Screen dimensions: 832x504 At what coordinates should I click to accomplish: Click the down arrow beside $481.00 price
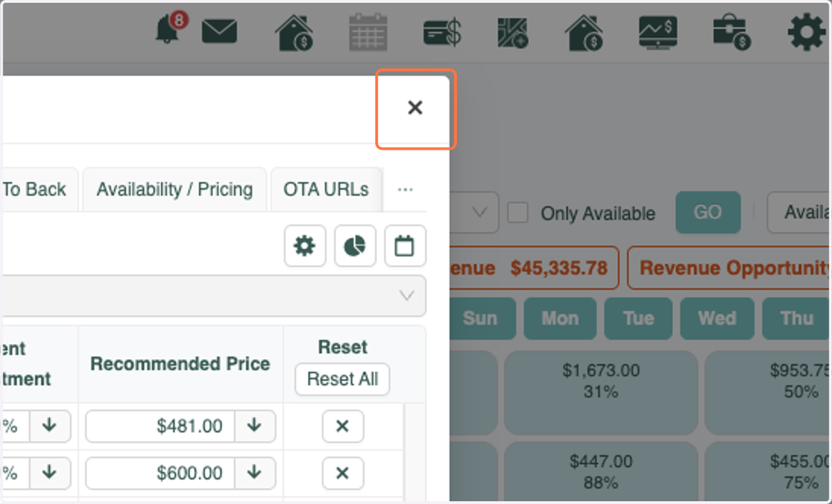(254, 426)
